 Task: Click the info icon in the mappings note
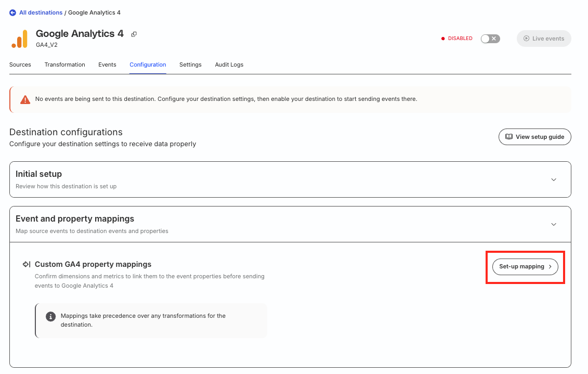click(x=50, y=317)
